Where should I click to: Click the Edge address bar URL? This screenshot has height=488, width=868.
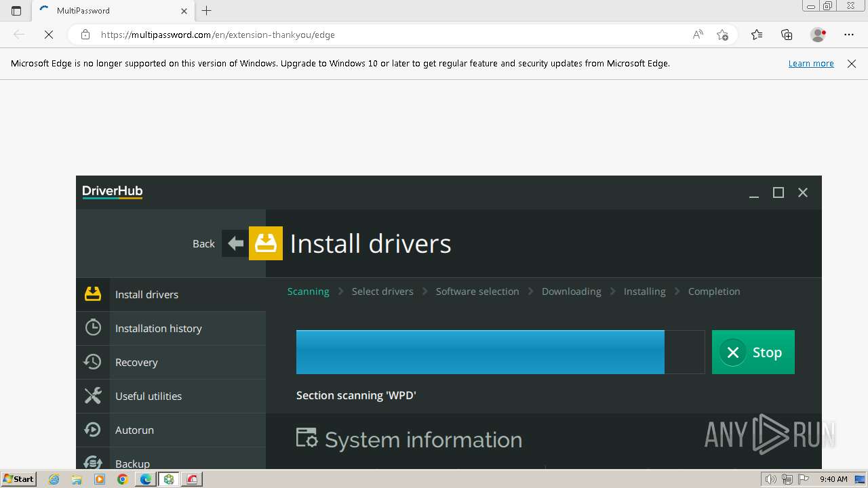pyautogui.click(x=218, y=35)
